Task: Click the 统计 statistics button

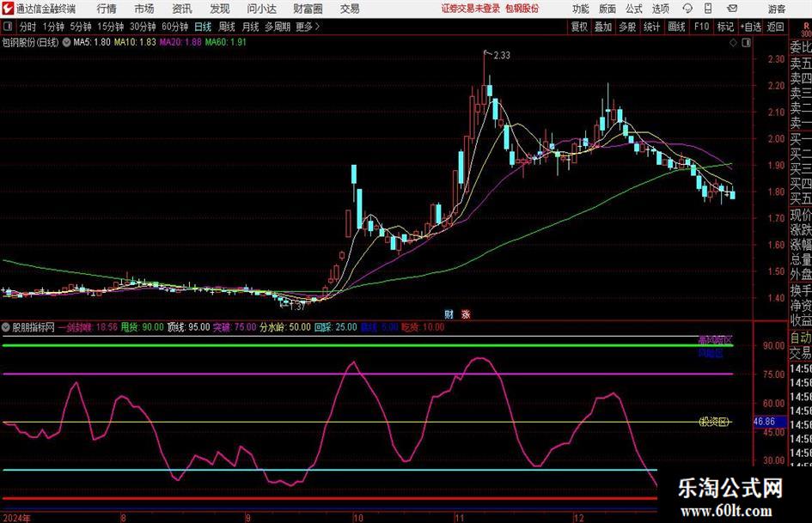Action: [651, 27]
